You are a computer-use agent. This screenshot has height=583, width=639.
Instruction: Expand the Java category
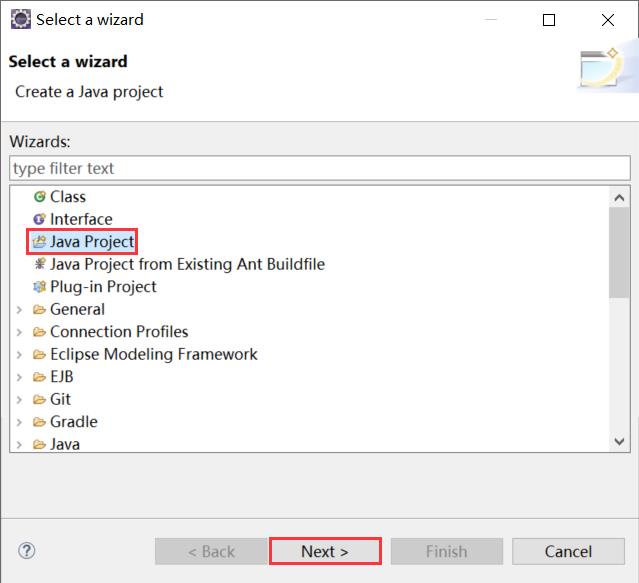coord(19,444)
